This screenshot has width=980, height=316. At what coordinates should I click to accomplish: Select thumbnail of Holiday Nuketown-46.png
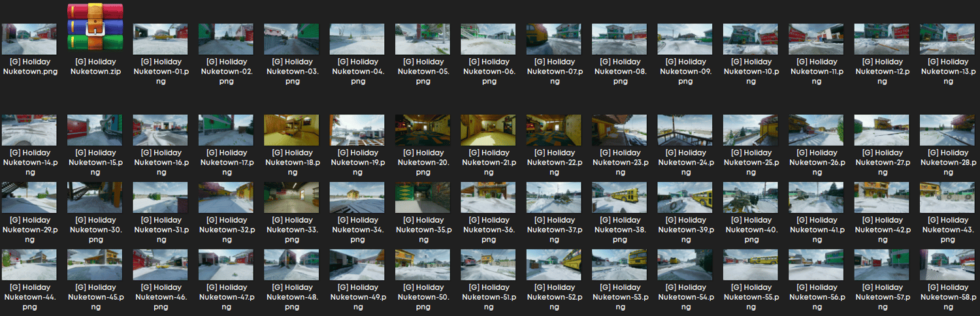pyautogui.click(x=160, y=264)
